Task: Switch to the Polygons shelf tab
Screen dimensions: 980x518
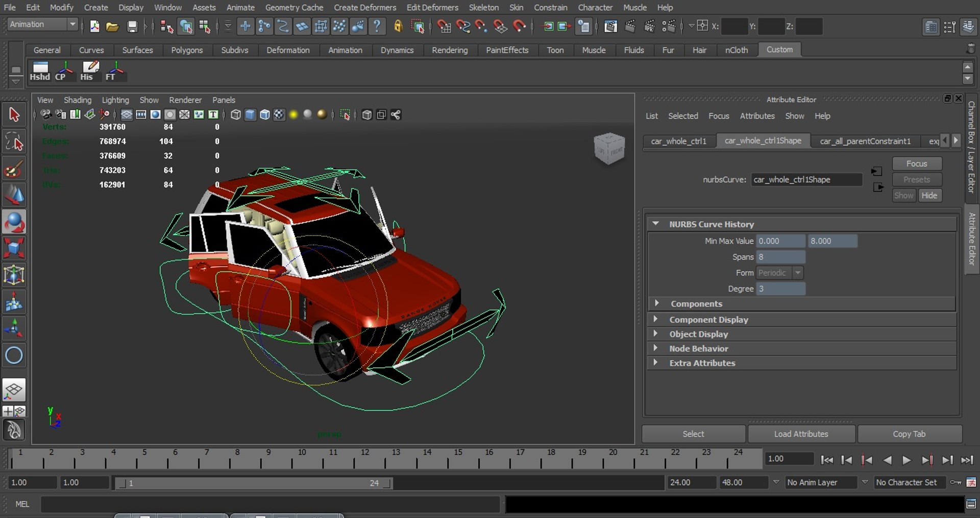Action: (x=187, y=50)
